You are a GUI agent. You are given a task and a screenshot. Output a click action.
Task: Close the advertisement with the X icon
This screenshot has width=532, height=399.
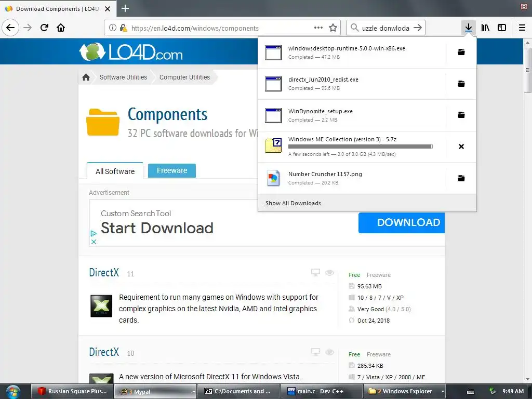tap(94, 242)
